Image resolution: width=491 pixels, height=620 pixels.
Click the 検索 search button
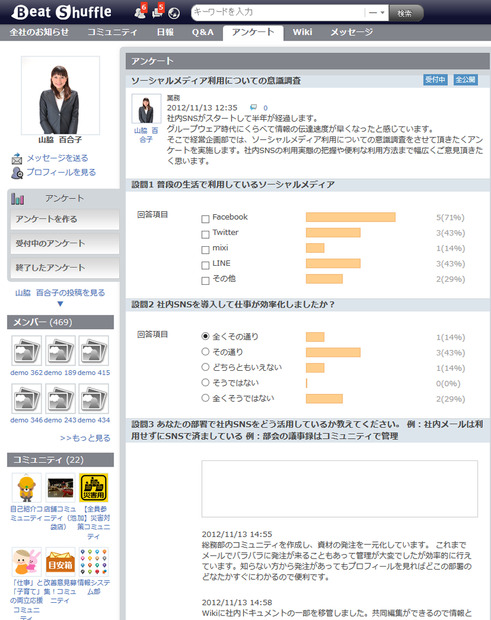(405, 13)
